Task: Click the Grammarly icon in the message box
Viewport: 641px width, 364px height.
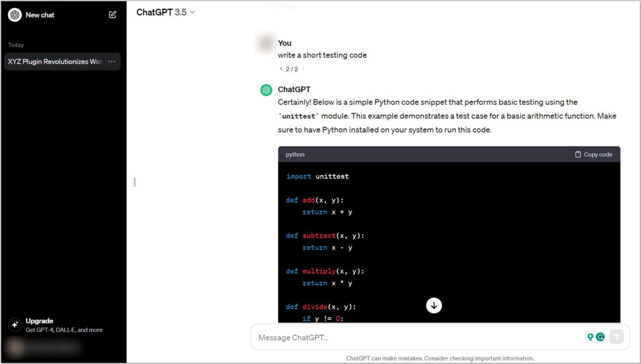Action: click(x=600, y=337)
